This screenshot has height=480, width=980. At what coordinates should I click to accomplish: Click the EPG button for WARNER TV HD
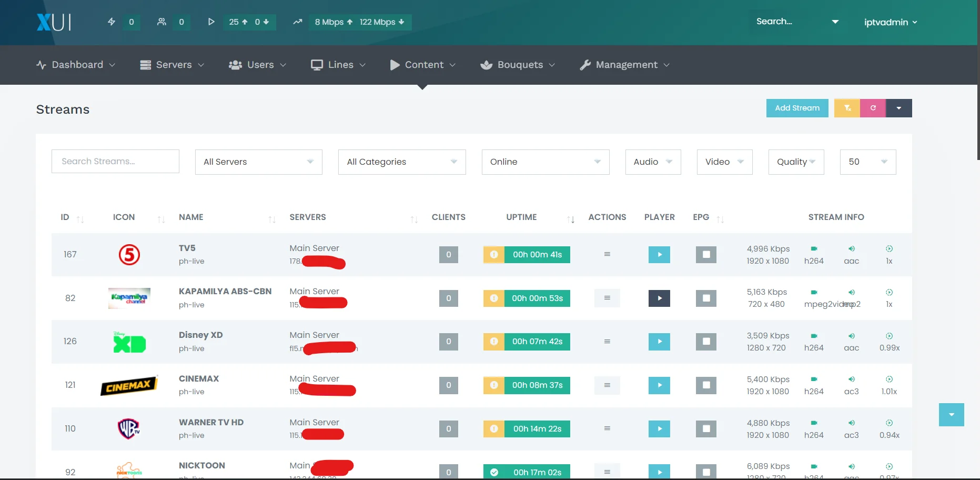pyautogui.click(x=706, y=429)
